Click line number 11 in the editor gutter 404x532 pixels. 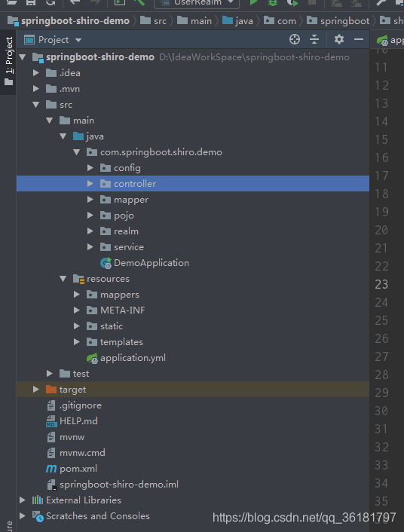coord(381,67)
